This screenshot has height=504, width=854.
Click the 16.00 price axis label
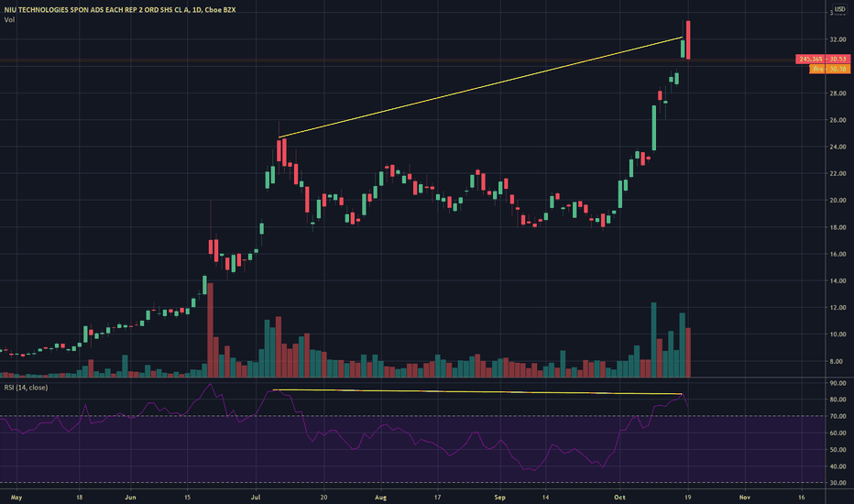pyautogui.click(x=838, y=255)
